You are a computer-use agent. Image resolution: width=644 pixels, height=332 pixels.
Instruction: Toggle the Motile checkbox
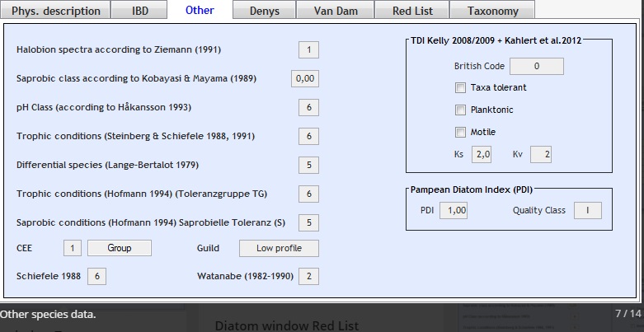coord(460,132)
